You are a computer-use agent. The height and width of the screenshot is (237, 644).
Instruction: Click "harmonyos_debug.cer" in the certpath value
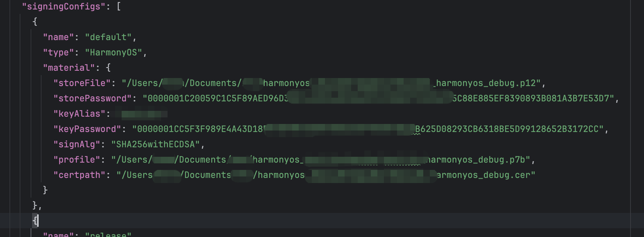click(x=484, y=175)
